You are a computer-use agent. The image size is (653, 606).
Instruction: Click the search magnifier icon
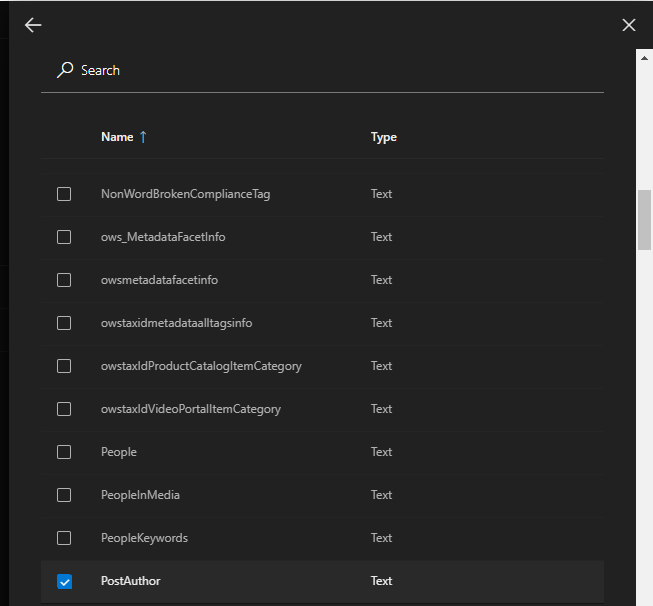(65, 70)
